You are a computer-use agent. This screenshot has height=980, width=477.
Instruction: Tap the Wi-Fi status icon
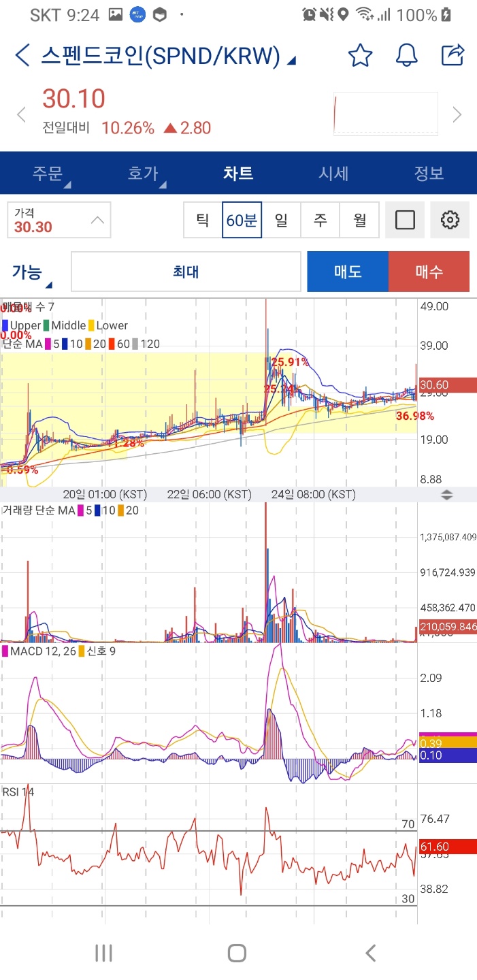pos(365,14)
